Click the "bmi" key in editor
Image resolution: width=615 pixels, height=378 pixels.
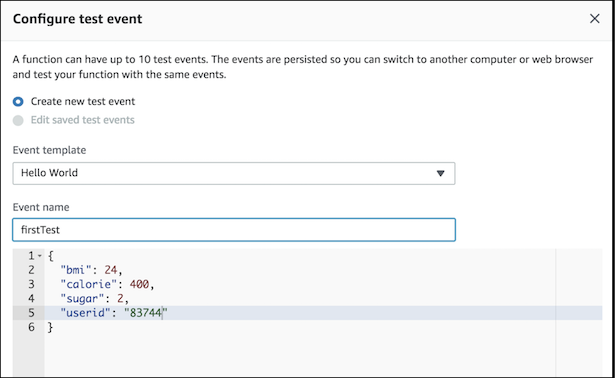click(76, 270)
